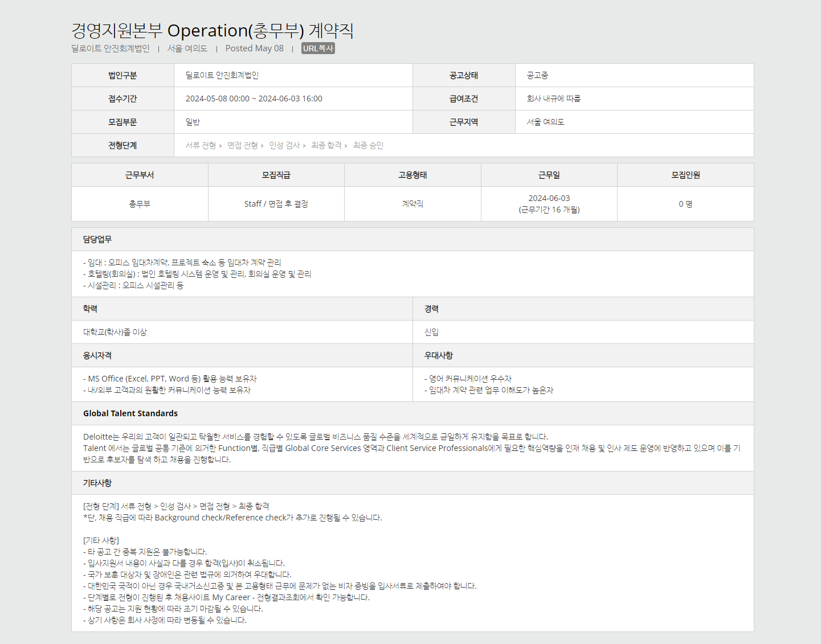Image resolution: width=821 pixels, height=644 pixels.
Task: Click the 호텔링(회의실) duty line
Action: (197, 274)
